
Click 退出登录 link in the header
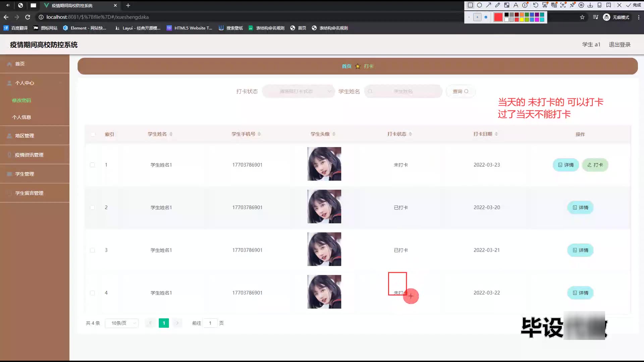[620, 45]
